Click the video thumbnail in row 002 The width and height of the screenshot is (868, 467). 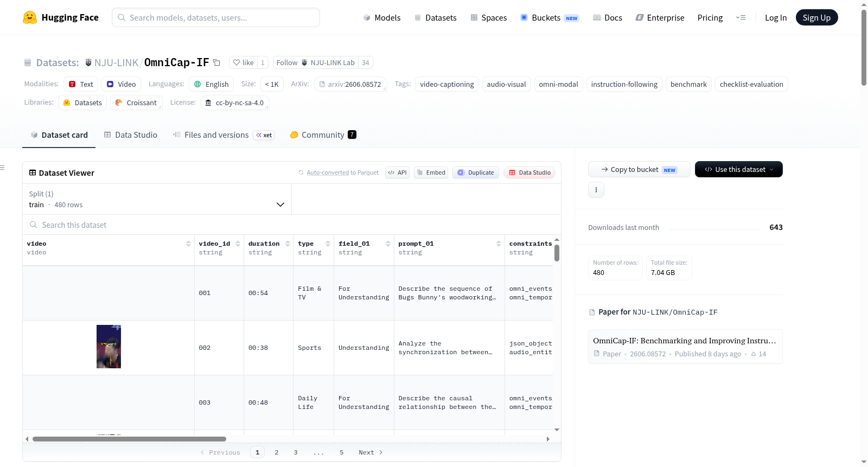point(108,347)
